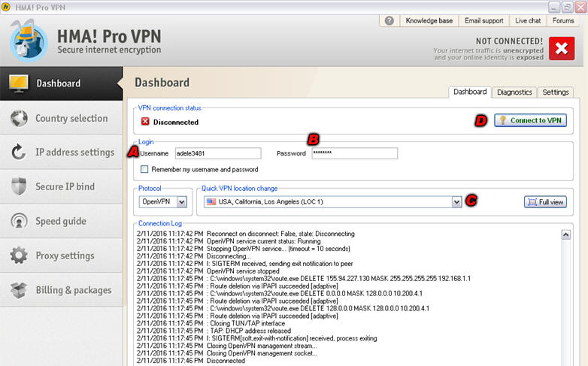Screen dimensions: 588x366
Task: Switch to the Settings tab
Action: point(555,92)
